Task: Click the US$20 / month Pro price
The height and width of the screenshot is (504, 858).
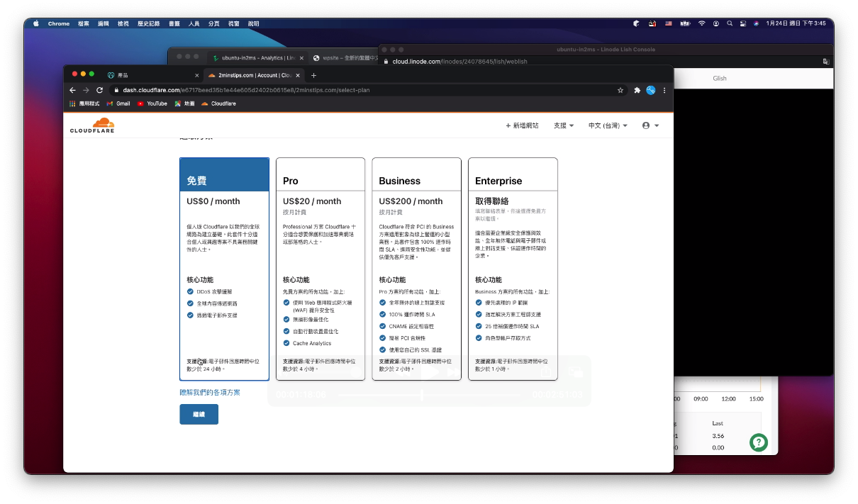Action: click(312, 201)
